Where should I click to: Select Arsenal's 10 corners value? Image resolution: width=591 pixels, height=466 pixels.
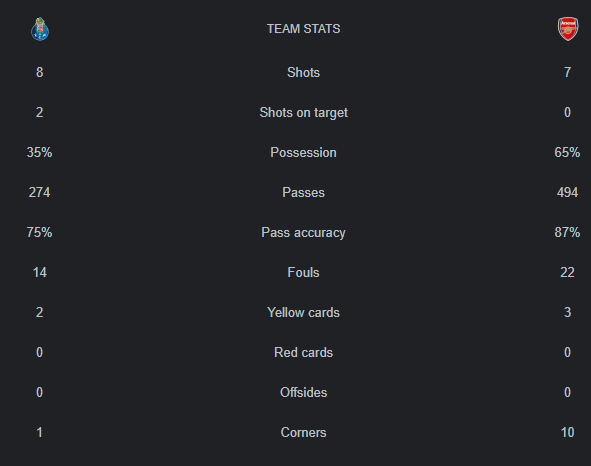567,432
